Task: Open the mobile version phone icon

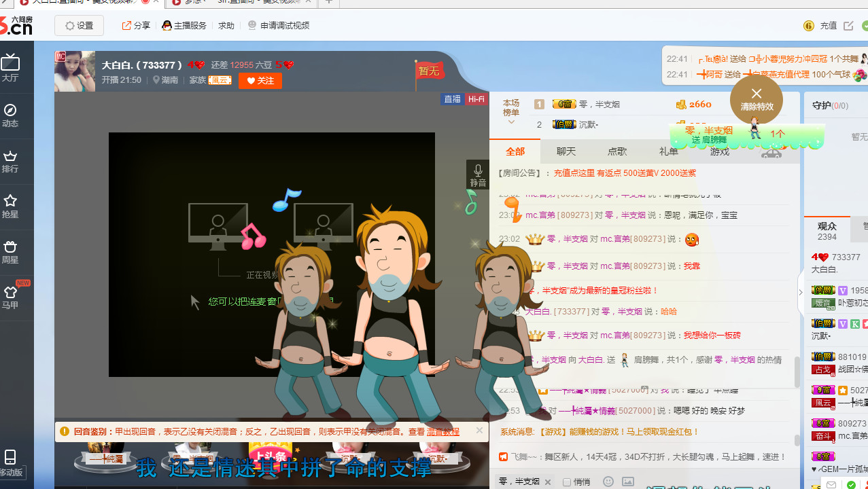Action: tap(10, 463)
